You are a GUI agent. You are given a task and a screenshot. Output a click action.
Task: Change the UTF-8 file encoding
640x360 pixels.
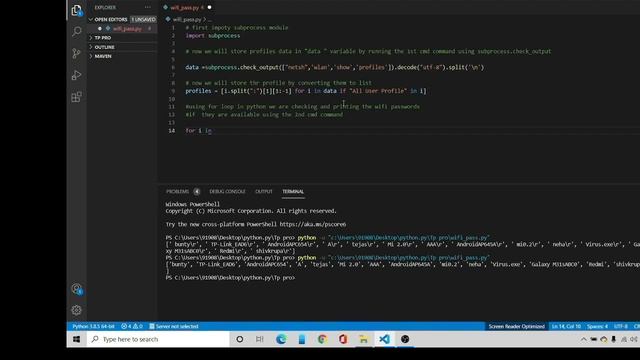coord(621,326)
